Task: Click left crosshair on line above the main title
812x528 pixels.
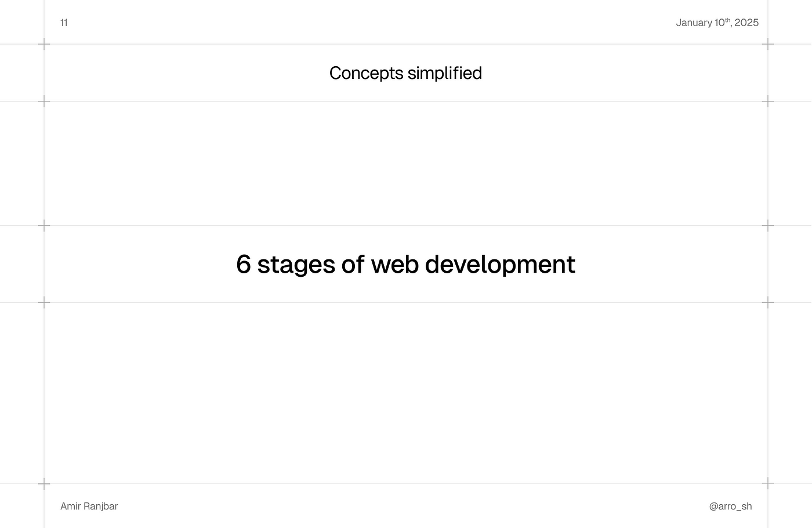Action: click(44, 226)
